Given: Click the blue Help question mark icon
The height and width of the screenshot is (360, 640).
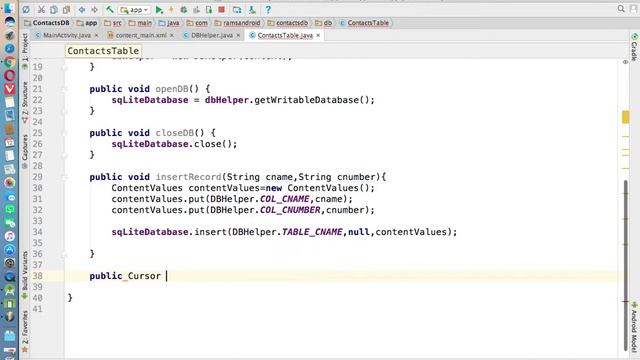Looking at the screenshot, I should [268, 9].
